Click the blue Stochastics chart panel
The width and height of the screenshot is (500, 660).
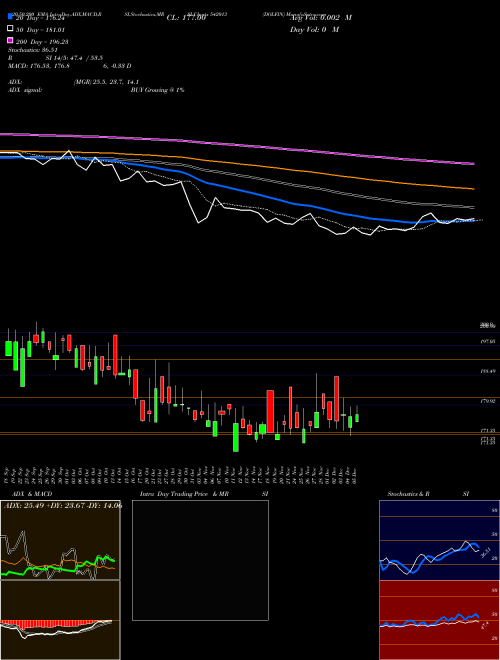coord(439,540)
